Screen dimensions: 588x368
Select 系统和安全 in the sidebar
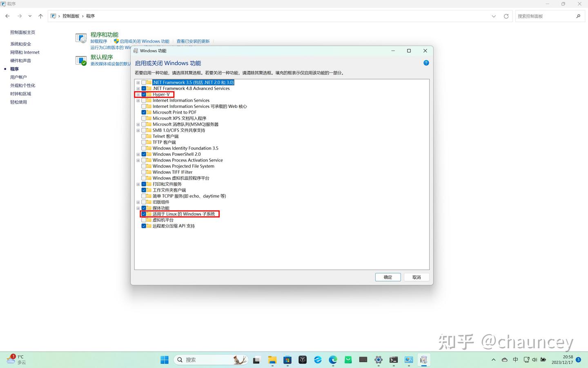click(x=20, y=44)
